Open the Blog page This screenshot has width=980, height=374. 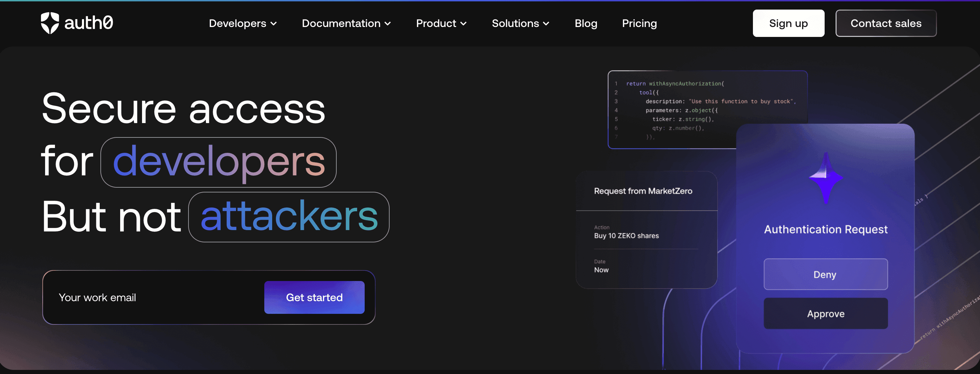586,24
